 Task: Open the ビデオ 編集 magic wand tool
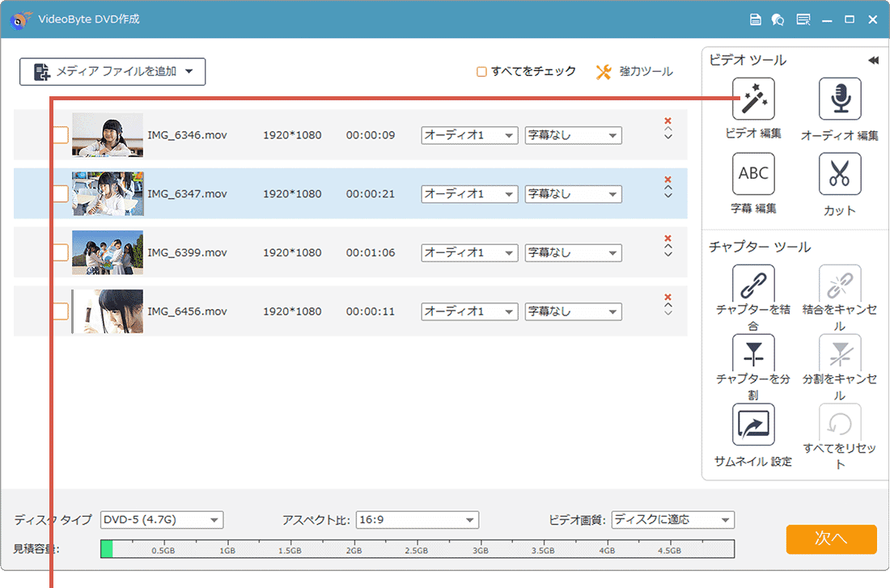752,99
